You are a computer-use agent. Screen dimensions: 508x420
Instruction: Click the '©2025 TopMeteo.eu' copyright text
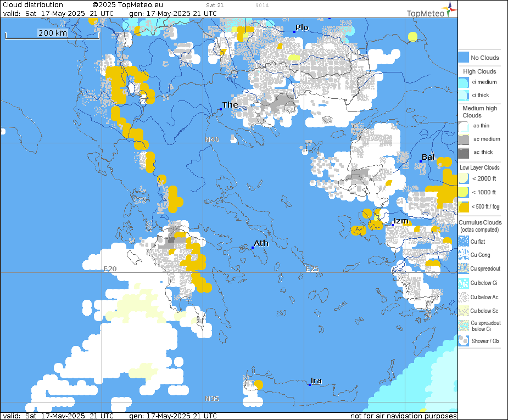point(127,5)
